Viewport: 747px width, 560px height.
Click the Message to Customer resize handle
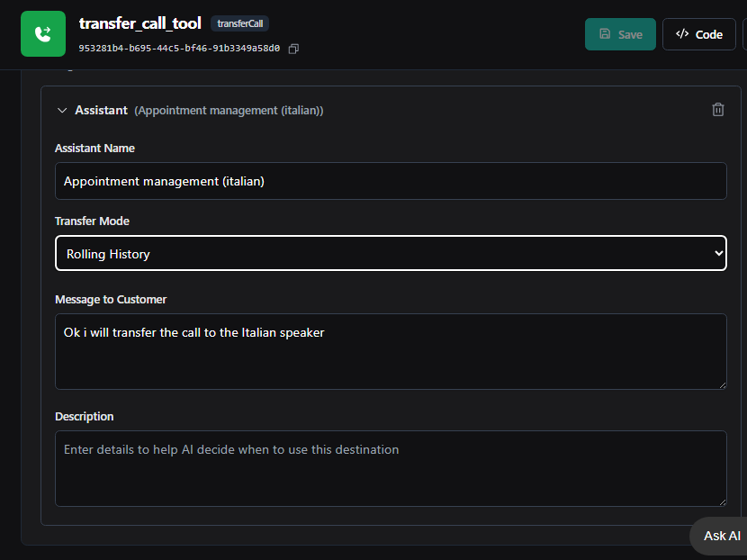(x=721, y=384)
